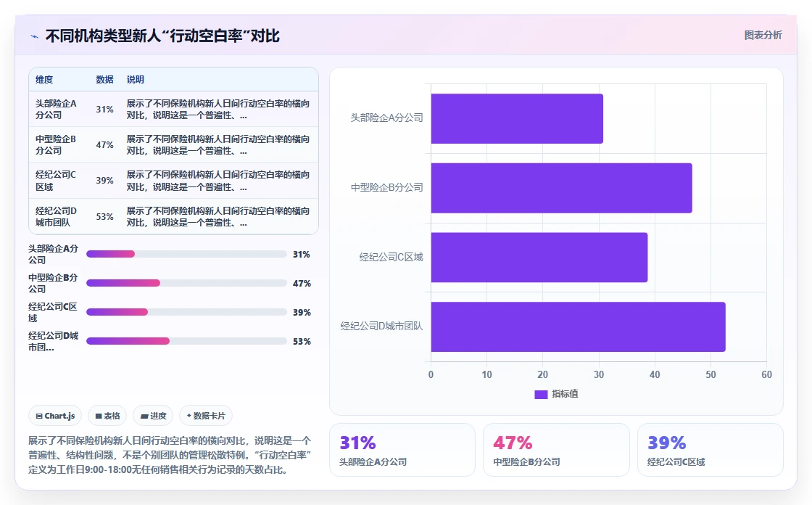The height and width of the screenshot is (505, 812).
Task: Open the 47% 中型险企B分公司 data card
Action: point(556,450)
